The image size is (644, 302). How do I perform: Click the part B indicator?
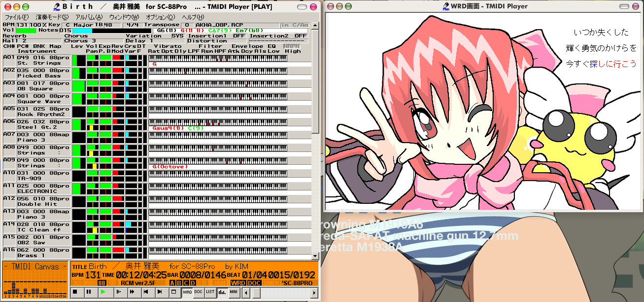[179, 283]
